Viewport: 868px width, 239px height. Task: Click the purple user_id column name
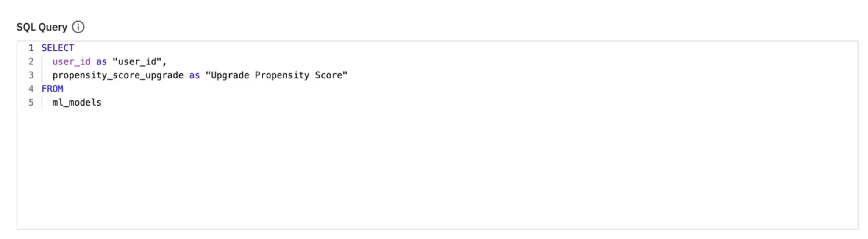coord(71,61)
